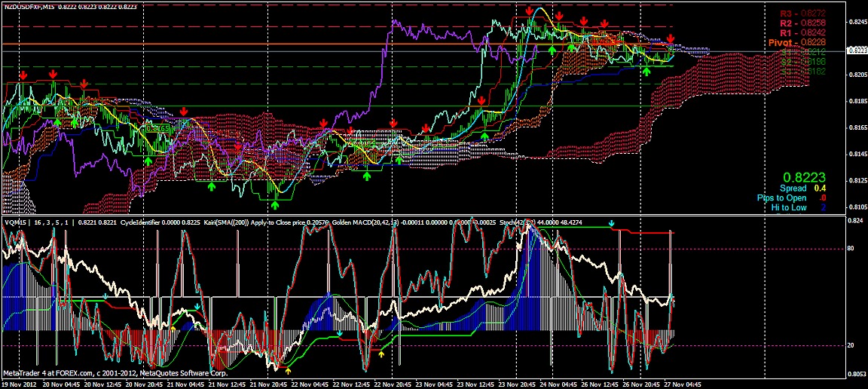Click the Golden MACD(20,42,13) indicator label

[367, 222]
